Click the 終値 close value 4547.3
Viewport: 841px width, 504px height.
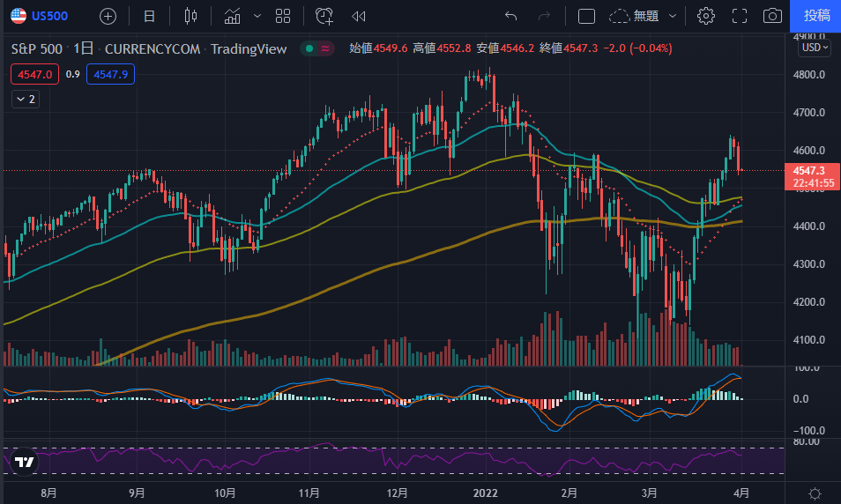point(580,48)
